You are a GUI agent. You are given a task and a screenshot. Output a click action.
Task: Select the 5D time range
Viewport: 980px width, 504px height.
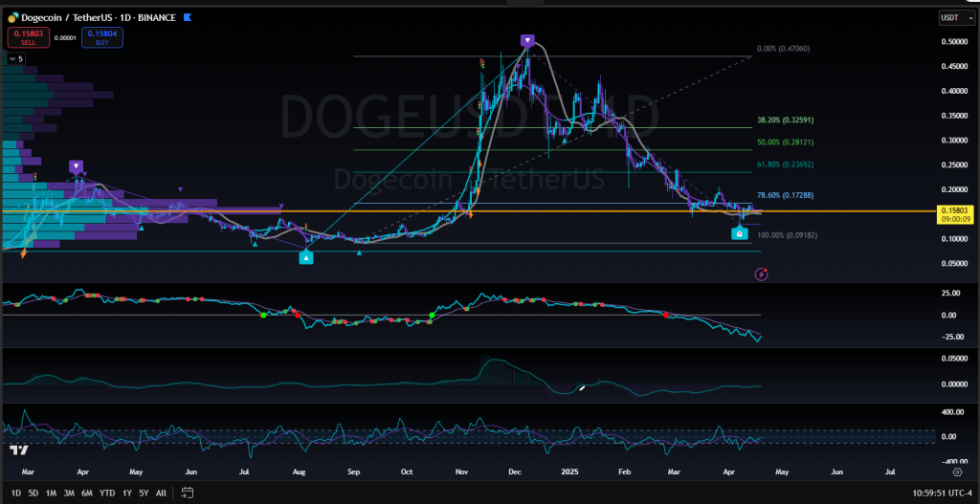coord(33,493)
